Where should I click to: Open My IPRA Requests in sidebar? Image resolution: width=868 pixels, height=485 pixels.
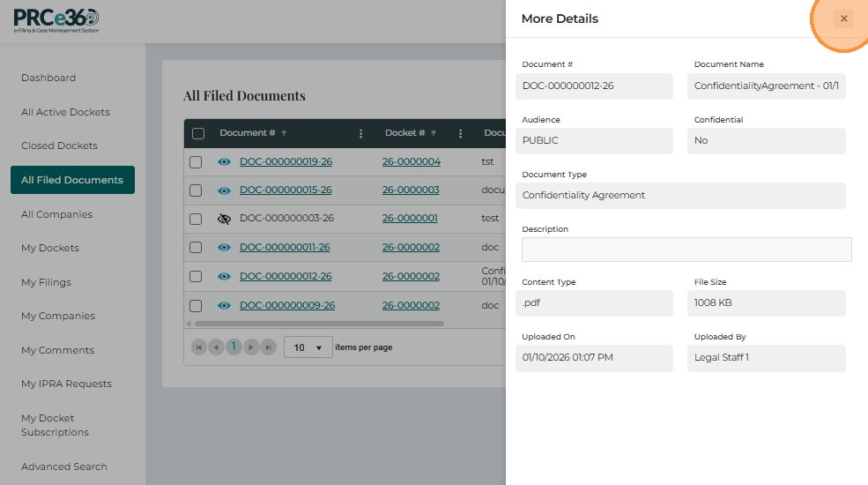click(66, 384)
